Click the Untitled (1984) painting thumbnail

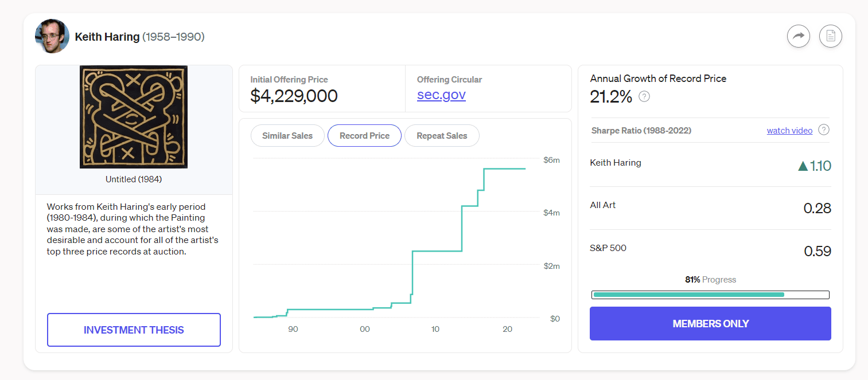[134, 116]
